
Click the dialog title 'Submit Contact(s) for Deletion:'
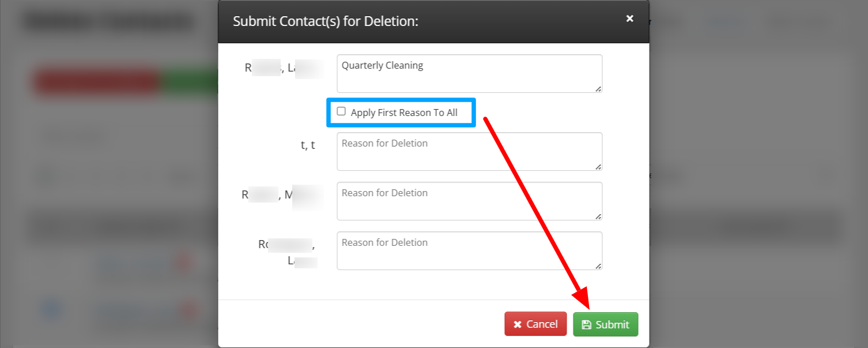pyautogui.click(x=326, y=21)
